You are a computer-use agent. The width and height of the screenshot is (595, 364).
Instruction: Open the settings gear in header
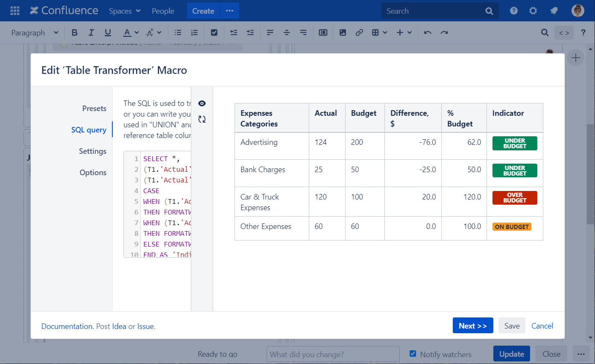pyautogui.click(x=533, y=11)
